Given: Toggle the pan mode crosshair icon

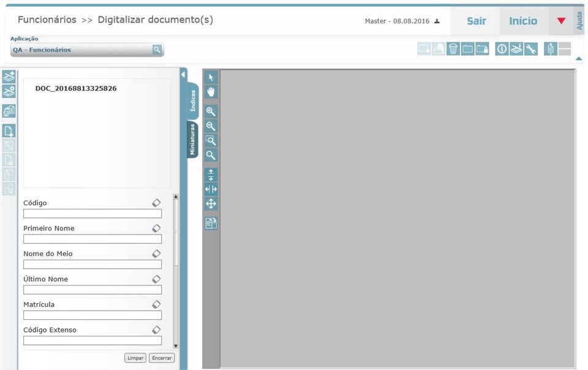Looking at the screenshot, I should coord(211,203).
